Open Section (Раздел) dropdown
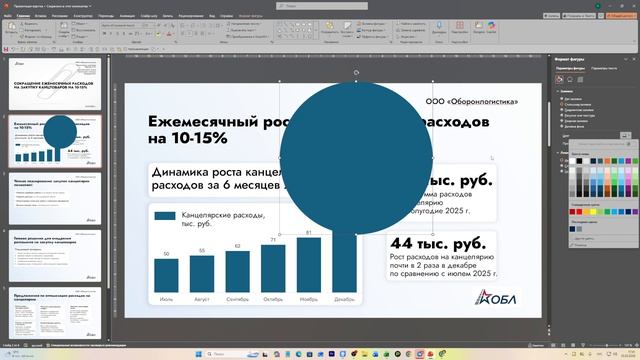 pos(80,36)
